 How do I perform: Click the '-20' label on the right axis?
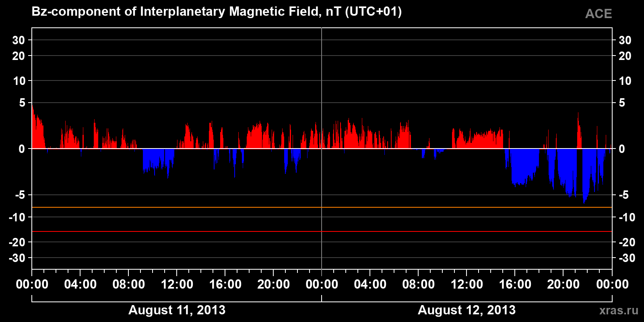(x=627, y=242)
